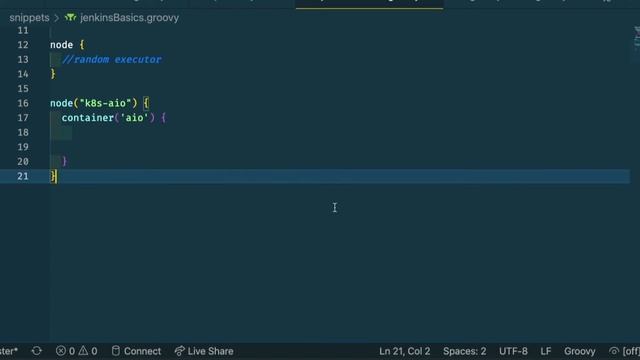Click the jenkinsBasics.groovy breadcrumb
This screenshot has width=640, height=360.
(129, 18)
